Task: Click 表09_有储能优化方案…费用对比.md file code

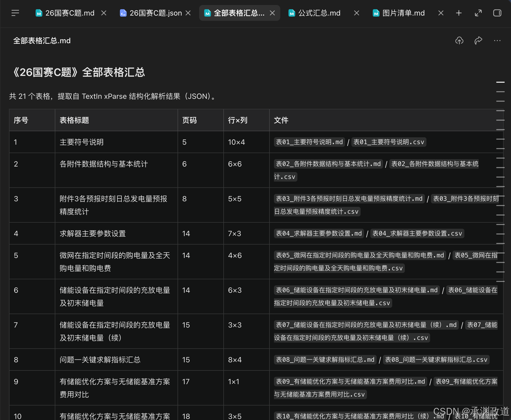Action: pos(350,382)
